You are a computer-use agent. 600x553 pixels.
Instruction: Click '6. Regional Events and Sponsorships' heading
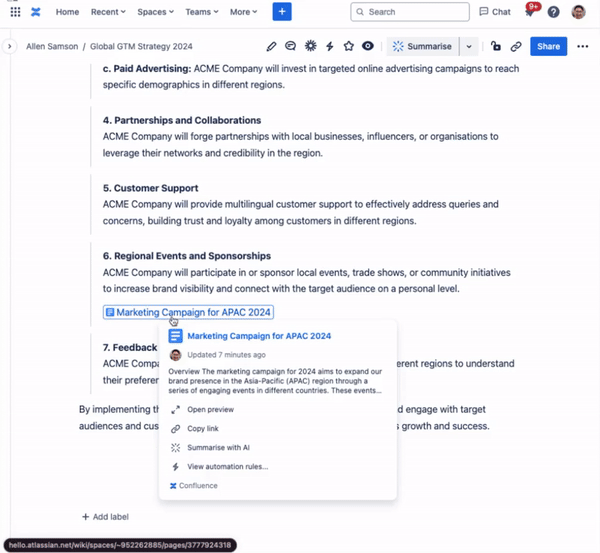click(187, 256)
